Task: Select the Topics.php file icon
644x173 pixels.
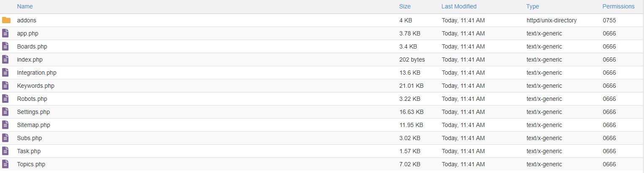Action: pyautogui.click(x=5, y=164)
